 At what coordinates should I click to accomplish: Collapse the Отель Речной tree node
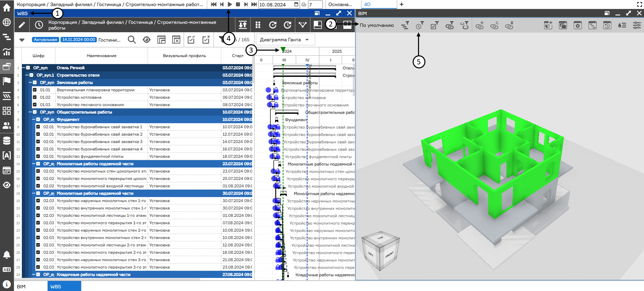(24, 68)
